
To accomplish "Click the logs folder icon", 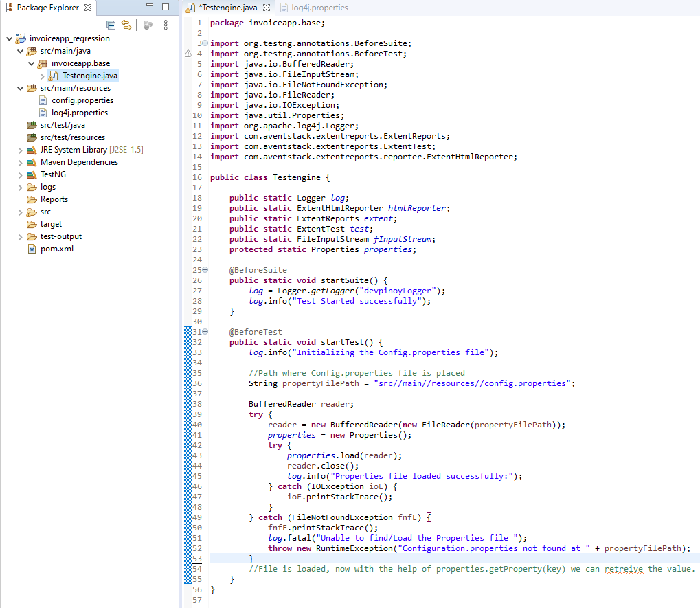I will tap(32, 187).
